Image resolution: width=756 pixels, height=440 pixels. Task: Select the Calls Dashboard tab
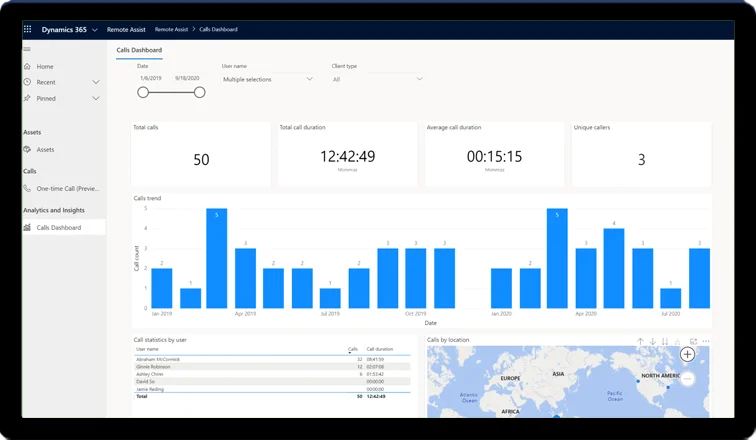[x=140, y=49]
